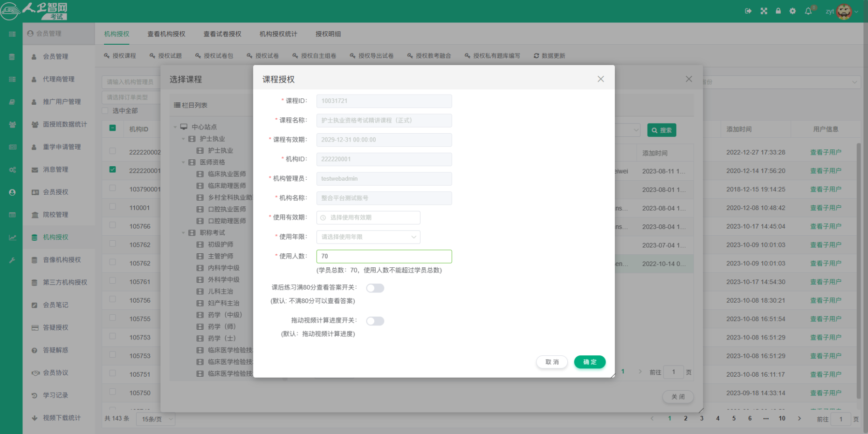The height and width of the screenshot is (434, 868).
Task: Select the 授权教考融合 toolbar icon
Action: (x=409, y=55)
